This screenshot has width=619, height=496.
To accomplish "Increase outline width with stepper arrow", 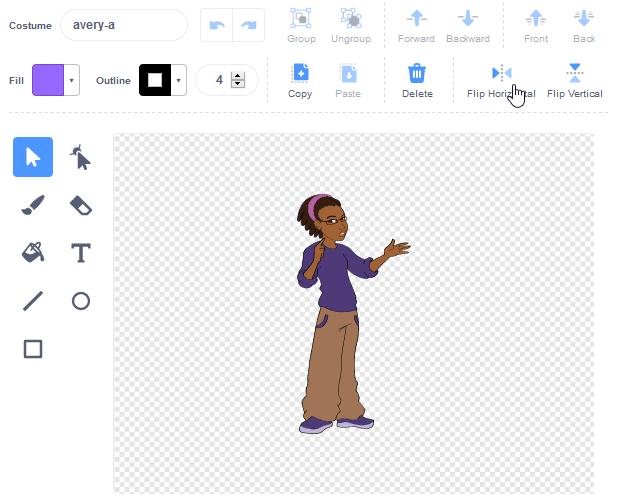I will (237, 75).
